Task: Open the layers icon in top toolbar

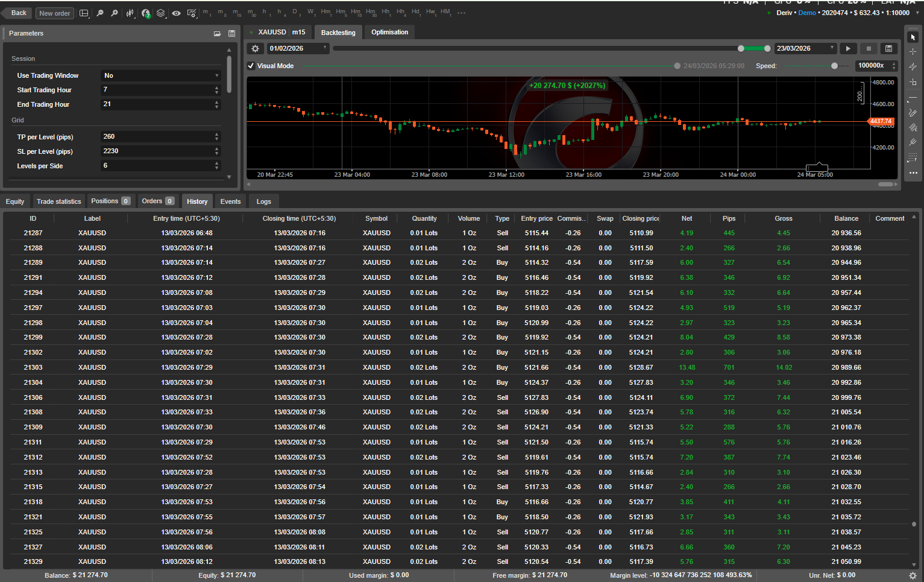Action: click(161, 13)
